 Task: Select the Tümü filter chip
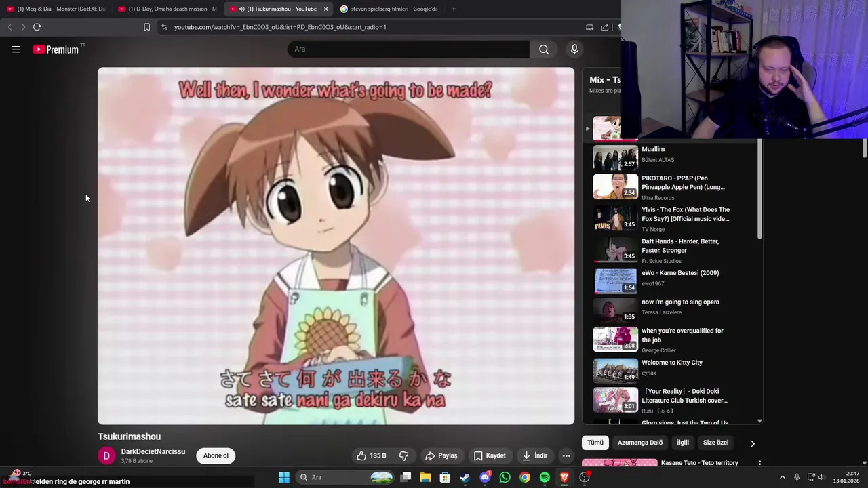[x=595, y=443]
